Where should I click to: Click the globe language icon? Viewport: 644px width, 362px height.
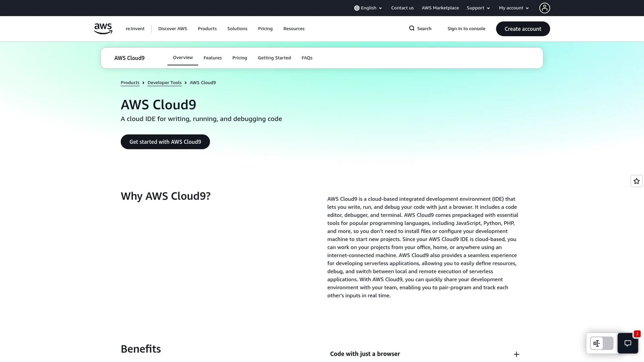(356, 8)
